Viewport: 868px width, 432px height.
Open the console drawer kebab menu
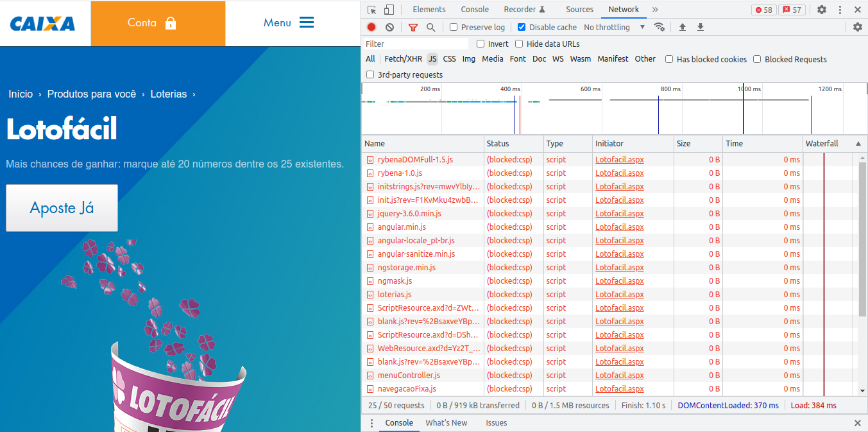coord(371,423)
